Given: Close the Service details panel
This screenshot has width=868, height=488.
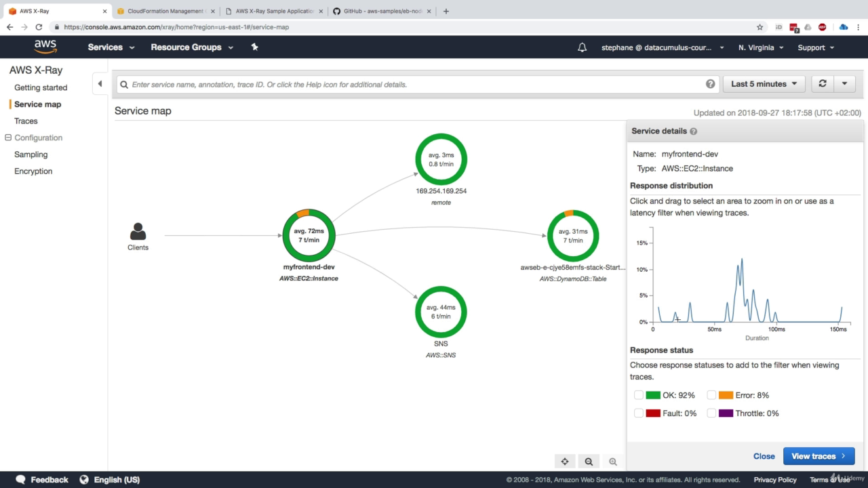Looking at the screenshot, I should [x=764, y=456].
